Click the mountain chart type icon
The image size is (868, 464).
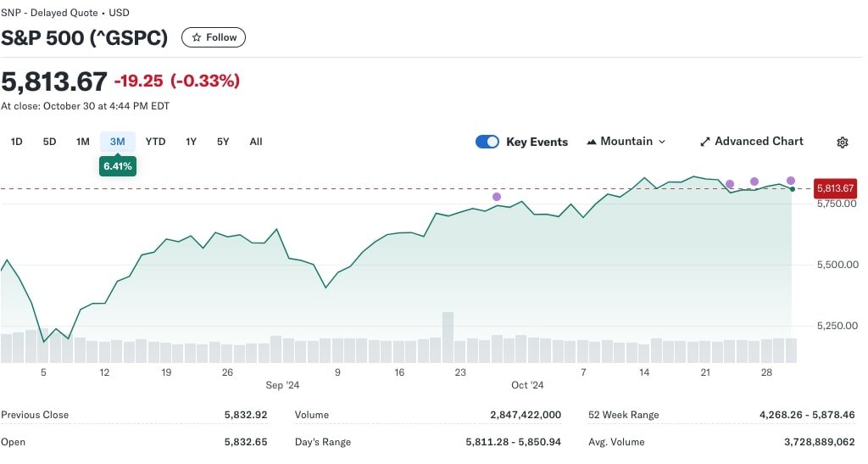tap(592, 142)
